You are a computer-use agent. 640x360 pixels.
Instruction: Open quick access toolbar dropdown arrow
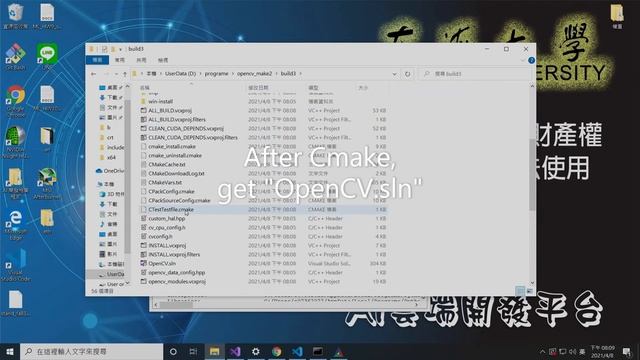(120, 49)
